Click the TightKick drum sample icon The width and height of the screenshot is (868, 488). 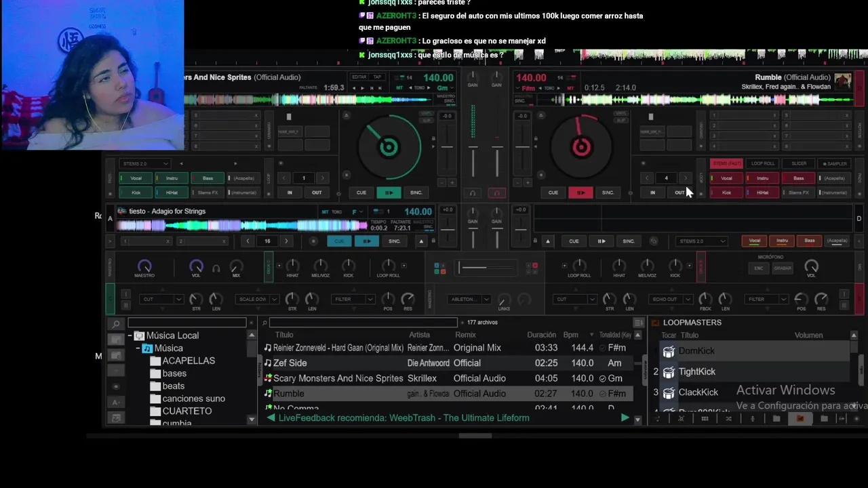pyautogui.click(x=669, y=372)
